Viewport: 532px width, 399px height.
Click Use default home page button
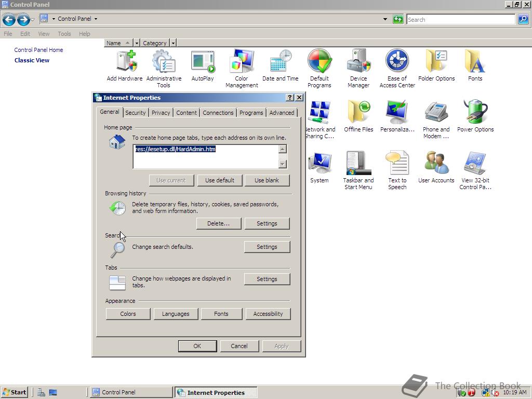(220, 180)
